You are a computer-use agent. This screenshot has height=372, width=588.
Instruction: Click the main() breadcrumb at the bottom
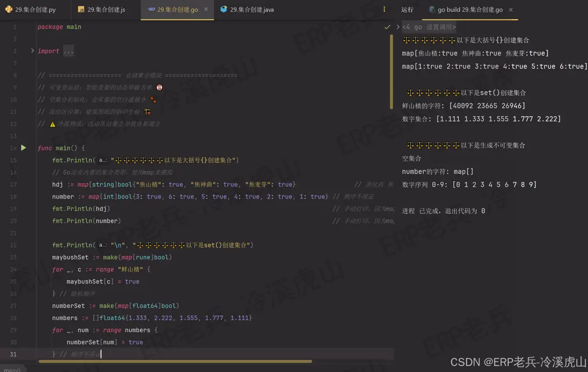pos(12,369)
